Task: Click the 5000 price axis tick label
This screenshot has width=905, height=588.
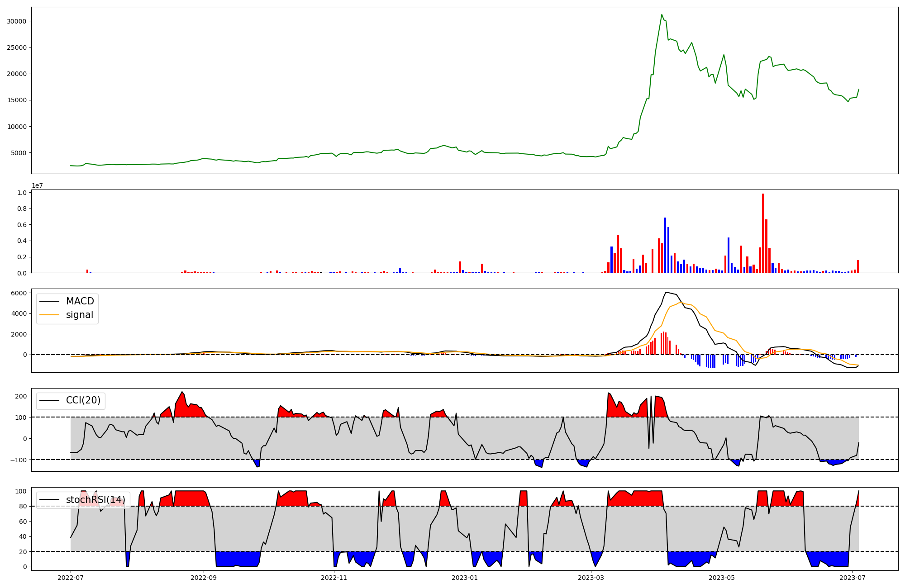Action: (x=19, y=153)
